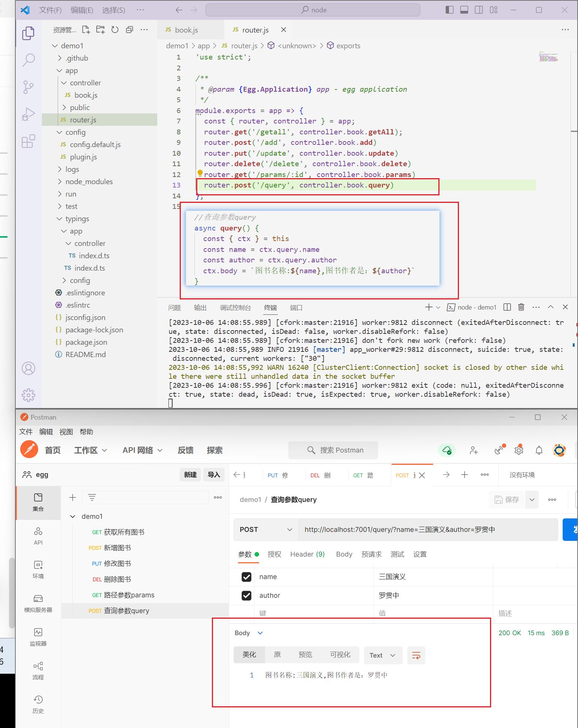Viewport: 578px width, 728px height.
Task: Open Postman History sidebar tab
Action: click(38, 704)
